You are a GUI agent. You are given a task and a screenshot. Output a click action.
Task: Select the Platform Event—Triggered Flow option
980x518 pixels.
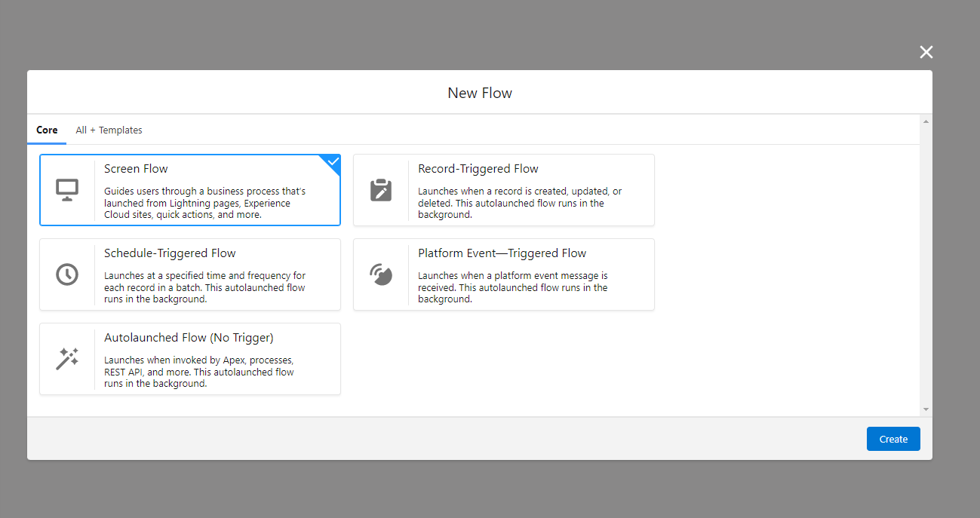click(503, 274)
